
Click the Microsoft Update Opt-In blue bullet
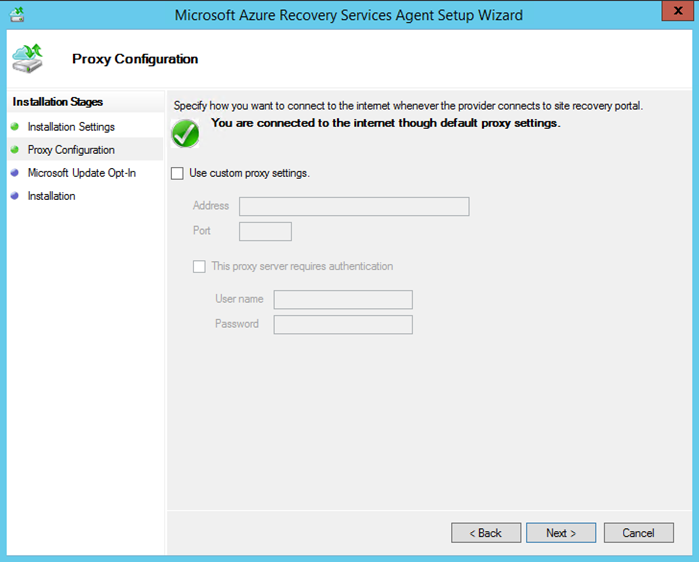pyautogui.click(x=15, y=173)
